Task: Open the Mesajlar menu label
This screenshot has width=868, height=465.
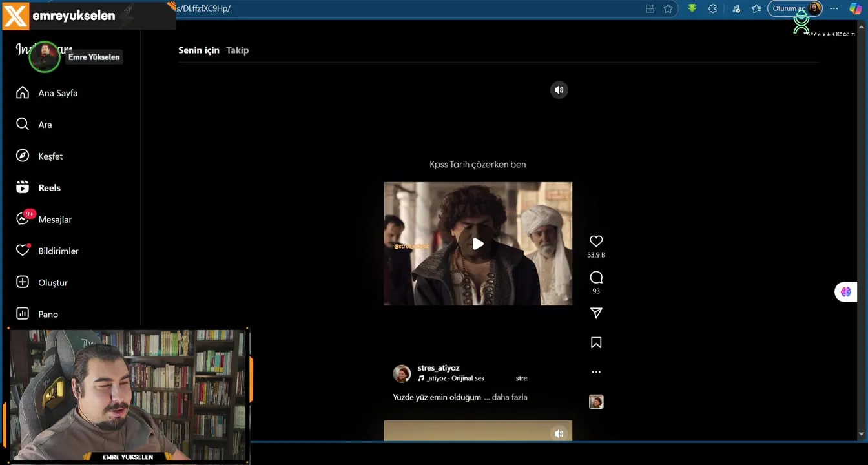Action: pos(55,220)
